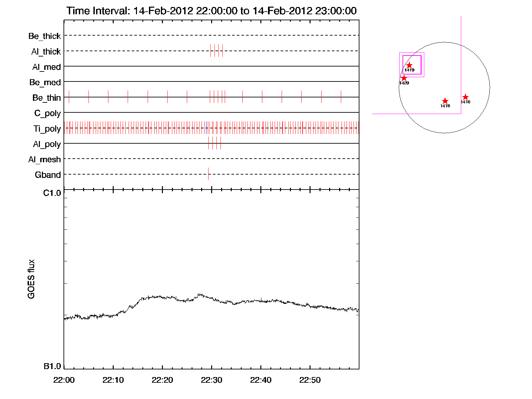Select the C_poly filter label
This screenshot has height=399, width=532.
click(x=47, y=113)
